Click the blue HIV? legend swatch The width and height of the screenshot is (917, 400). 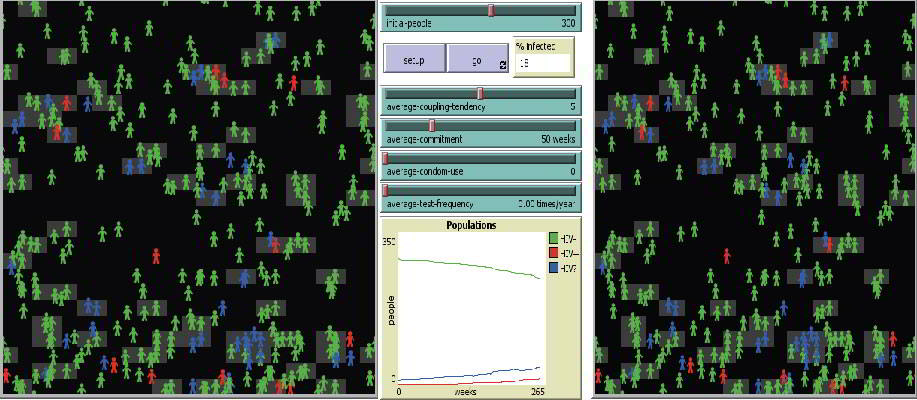coord(554,269)
